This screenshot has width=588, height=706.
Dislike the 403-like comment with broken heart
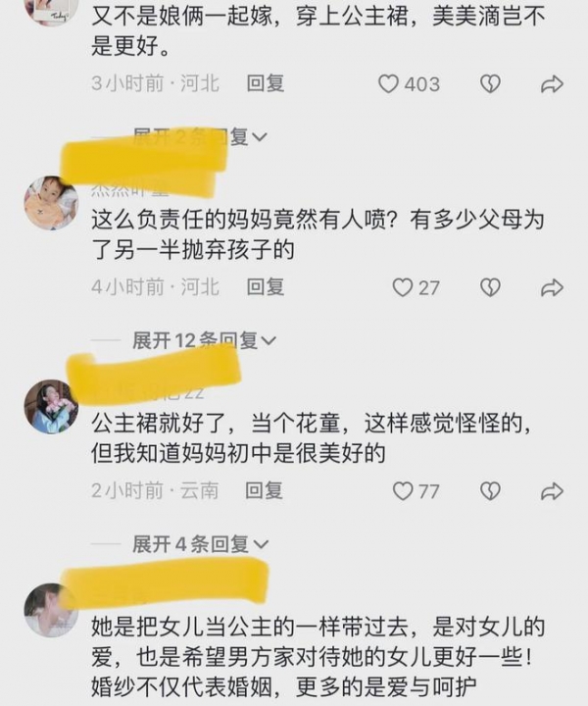click(490, 84)
